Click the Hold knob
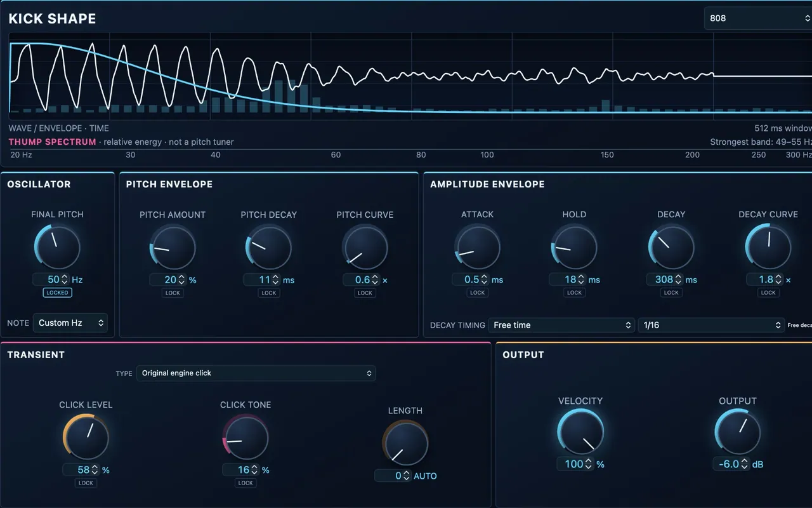 tap(574, 247)
